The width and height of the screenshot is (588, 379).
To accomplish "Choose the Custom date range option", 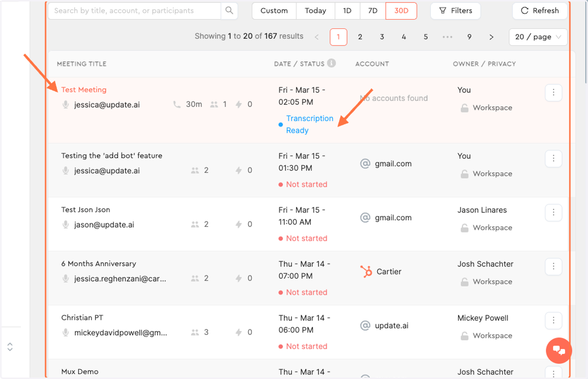I will coord(274,11).
